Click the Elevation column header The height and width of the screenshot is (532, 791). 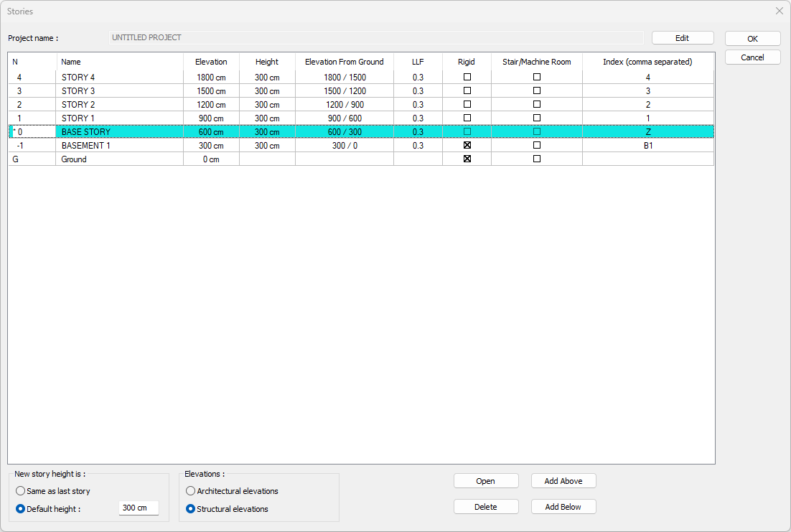211,62
